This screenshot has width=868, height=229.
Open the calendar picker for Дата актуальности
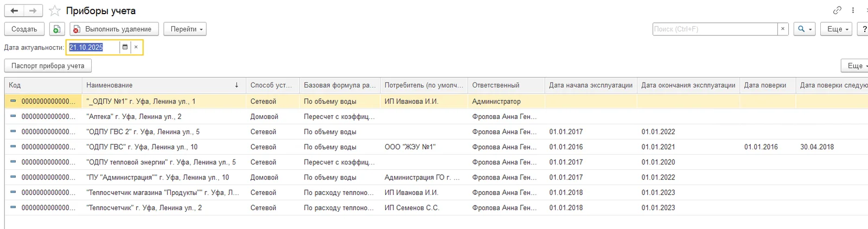point(125,47)
